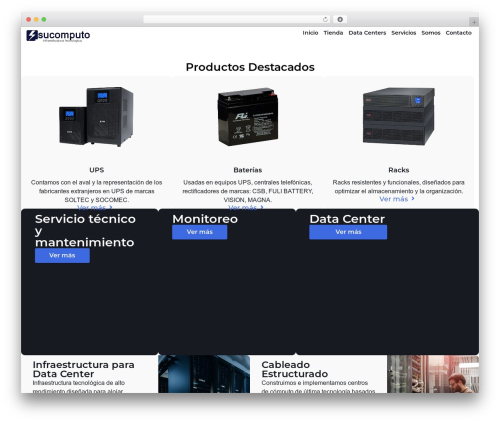
Task: Go to the Somos page
Action: 431,33
